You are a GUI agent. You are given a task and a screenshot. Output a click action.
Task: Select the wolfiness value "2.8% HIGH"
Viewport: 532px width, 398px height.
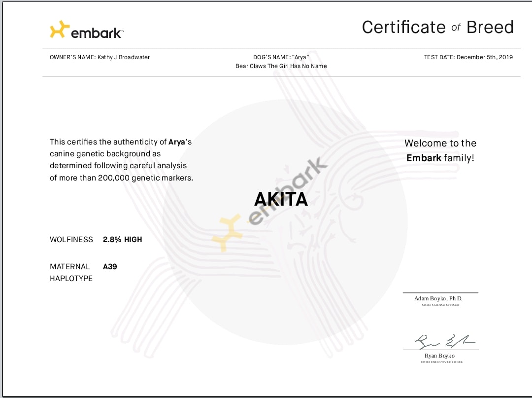(x=123, y=239)
